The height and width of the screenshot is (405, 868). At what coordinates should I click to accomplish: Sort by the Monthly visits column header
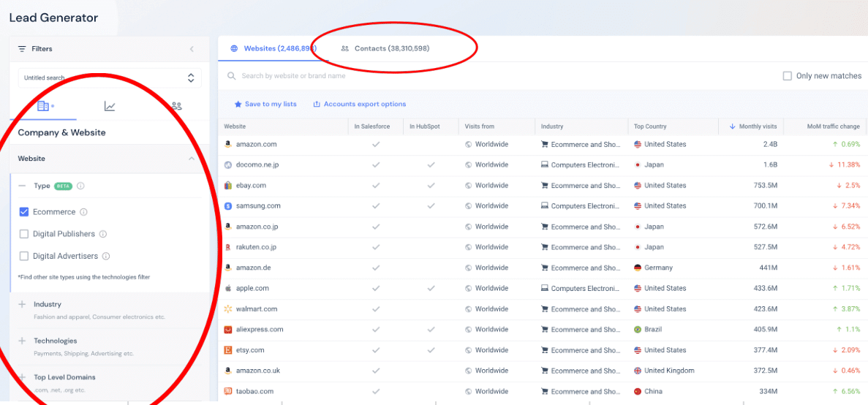coord(752,126)
